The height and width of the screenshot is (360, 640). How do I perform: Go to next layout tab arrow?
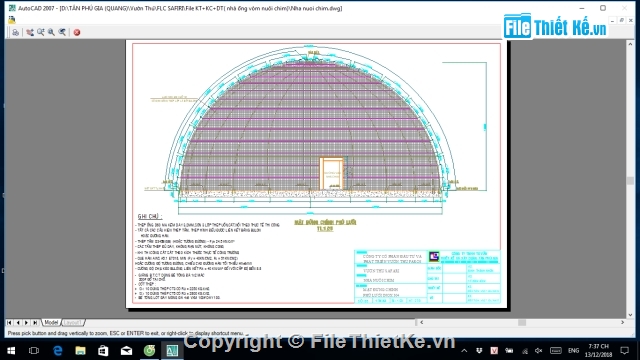tap(27, 322)
